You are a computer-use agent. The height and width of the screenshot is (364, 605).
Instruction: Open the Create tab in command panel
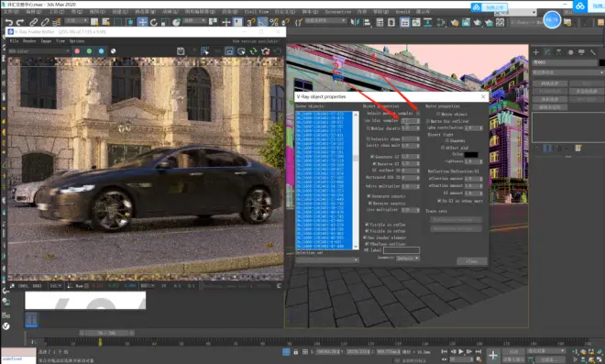point(536,52)
